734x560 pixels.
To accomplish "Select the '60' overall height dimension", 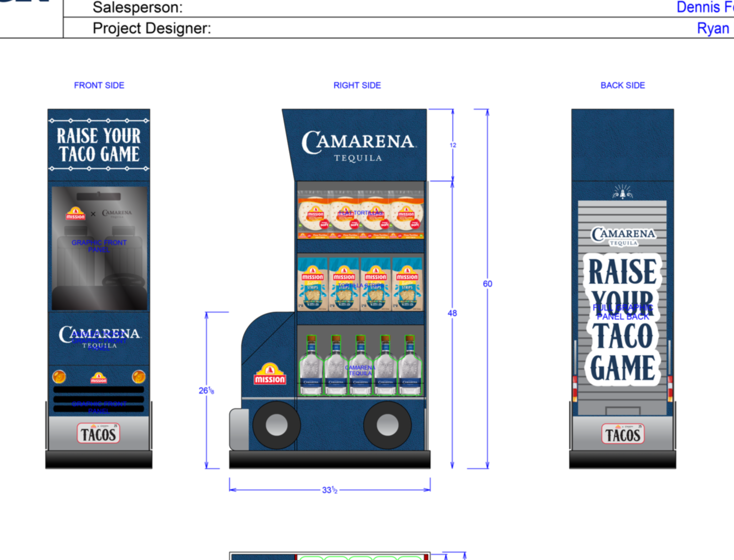I will (487, 284).
